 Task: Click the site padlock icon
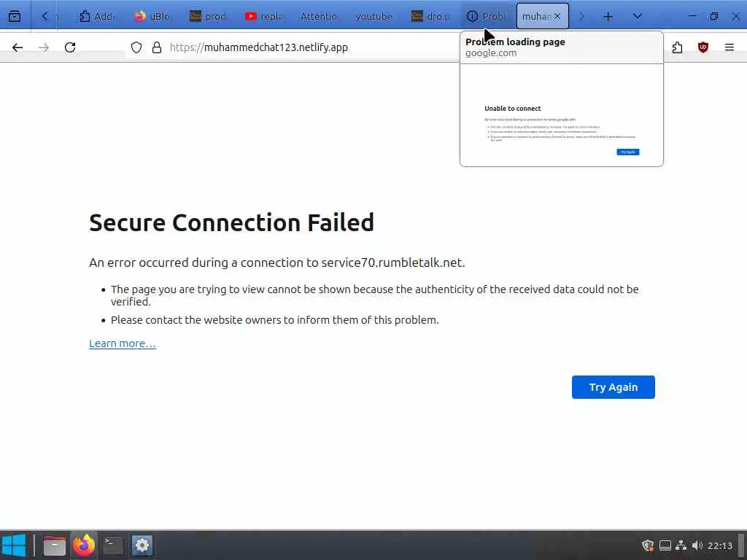[156, 47]
